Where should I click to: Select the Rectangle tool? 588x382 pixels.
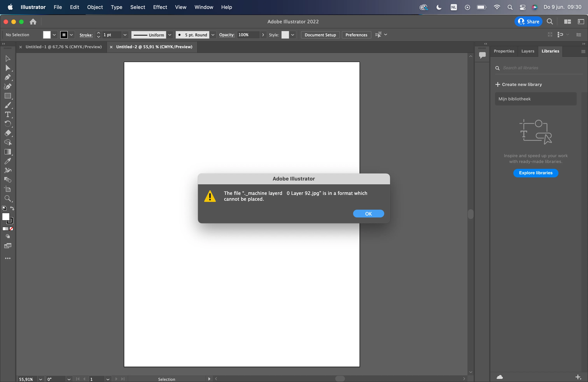[7, 96]
